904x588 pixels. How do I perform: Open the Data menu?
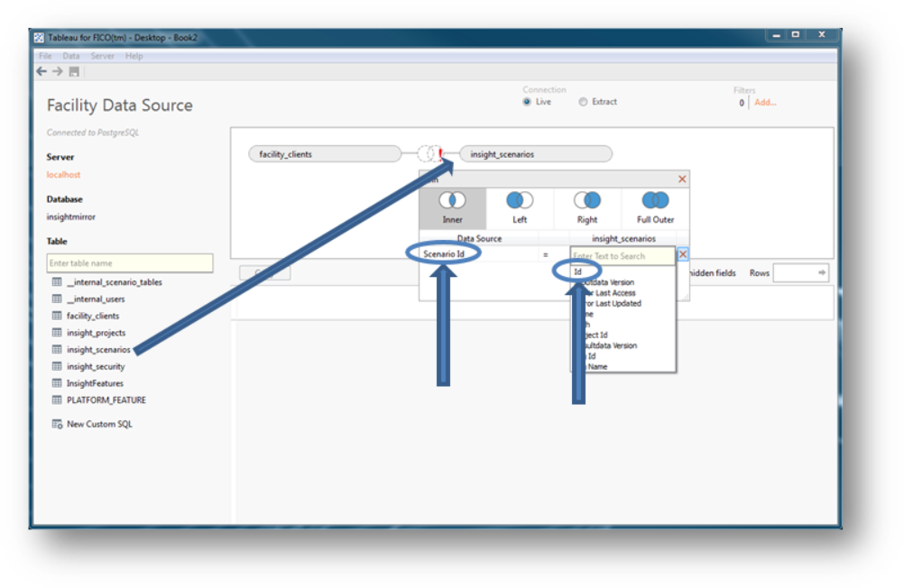tap(71, 56)
